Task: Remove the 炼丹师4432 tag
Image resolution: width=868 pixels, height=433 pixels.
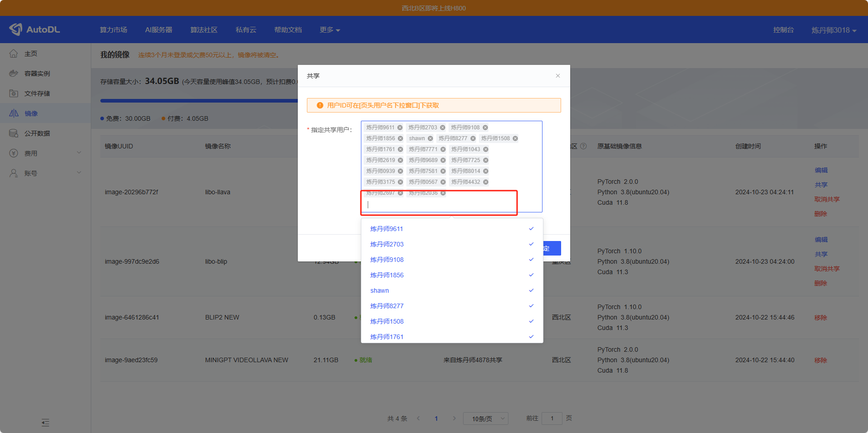Action: (x=486, y=182)
